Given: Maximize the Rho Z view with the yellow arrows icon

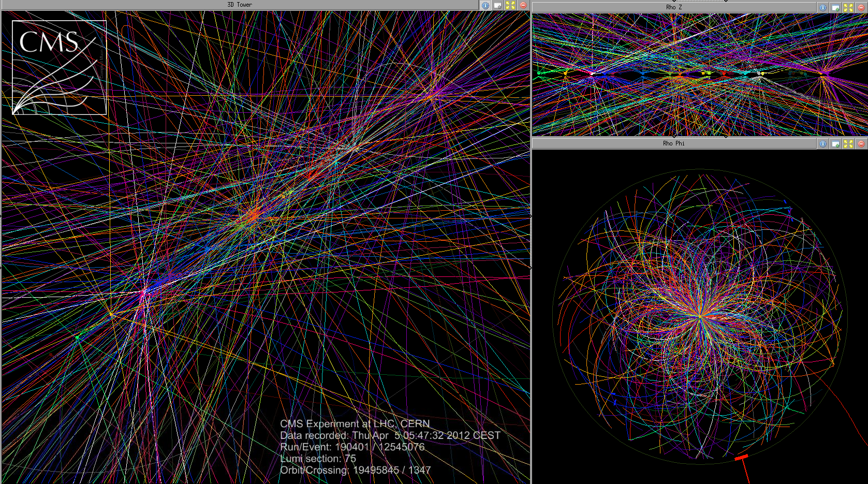Looking at the screenshot, I should [848, 7].
